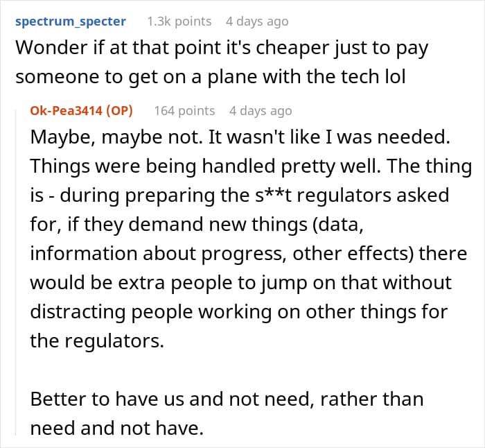Click the "Wonder if at that point" comment line
Viewport: 485px width, 448px height.
pyautogui.click(x=222, y=49)
